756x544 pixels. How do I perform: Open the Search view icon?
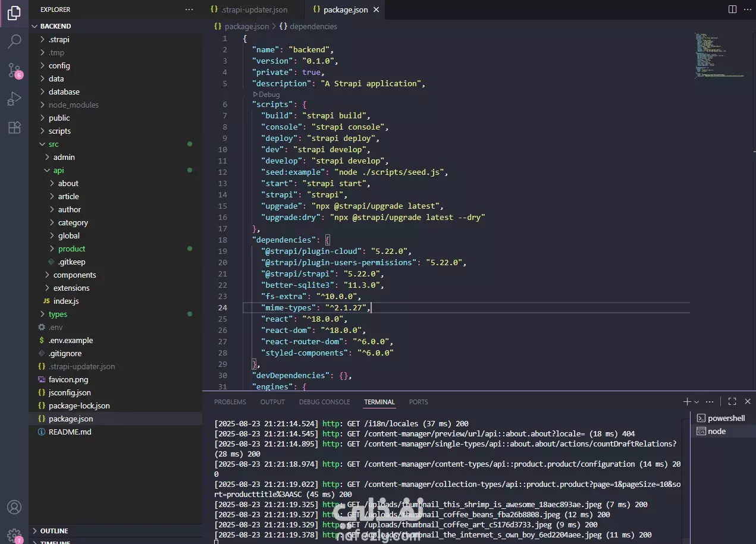pyautogui.click(x=14, y=42)
